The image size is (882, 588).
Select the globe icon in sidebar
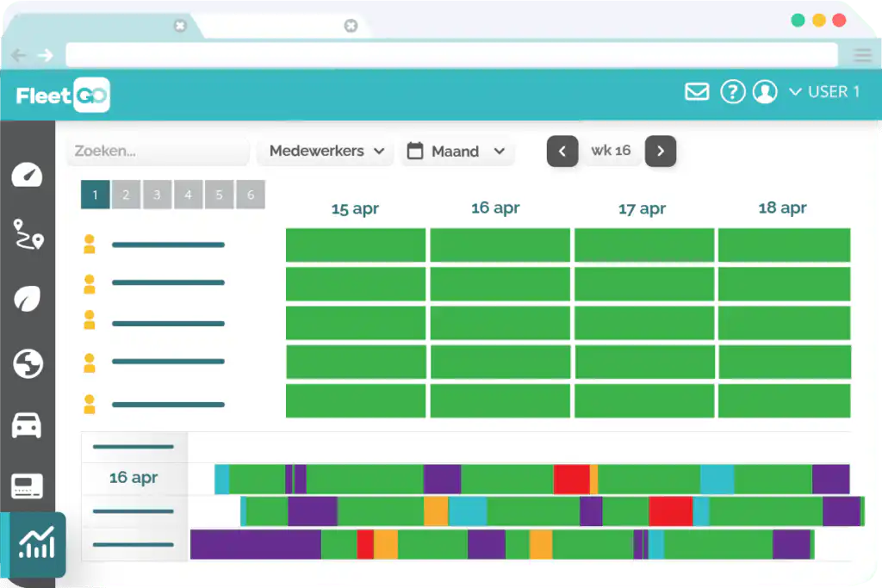28,363
